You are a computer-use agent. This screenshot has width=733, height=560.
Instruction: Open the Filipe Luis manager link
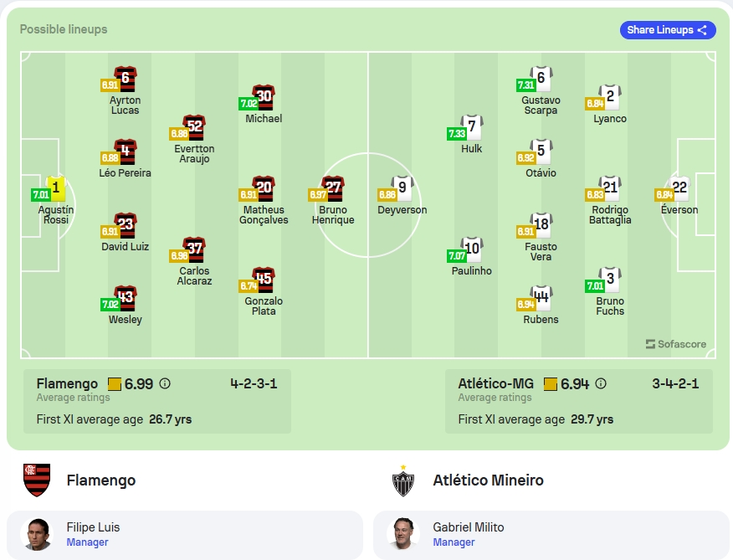(x=87, y=542)
